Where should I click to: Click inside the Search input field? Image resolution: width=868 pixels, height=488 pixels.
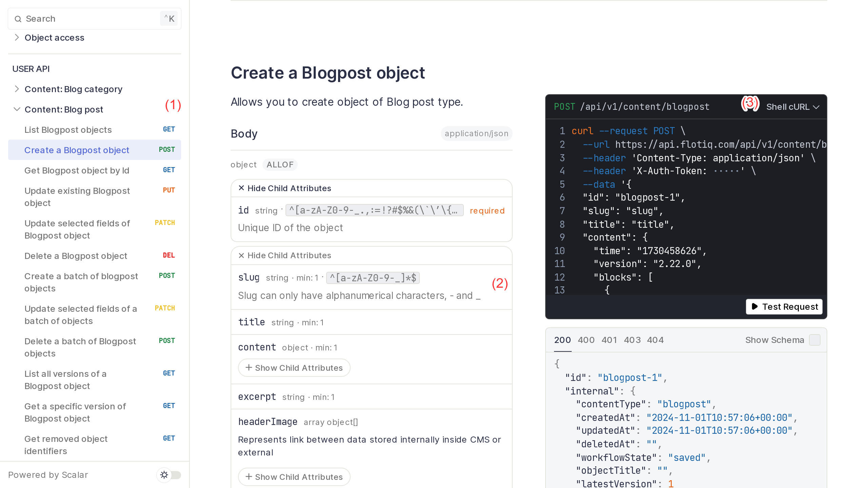coord(85,19)
